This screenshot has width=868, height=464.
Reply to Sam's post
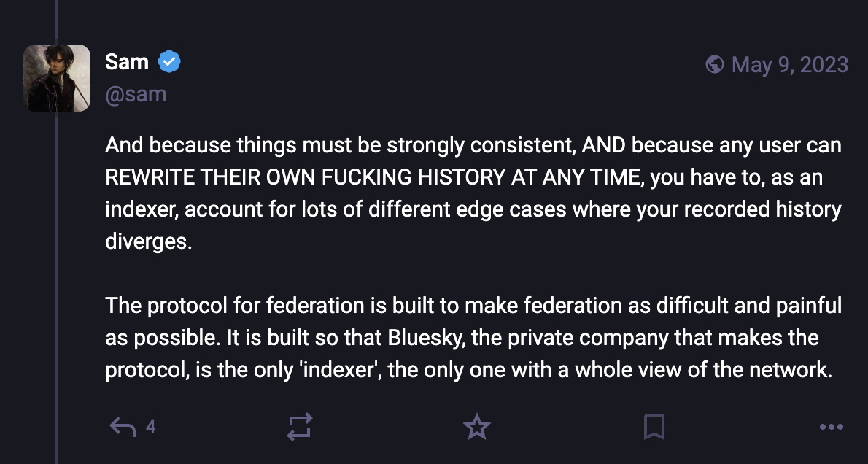point(123,427)
